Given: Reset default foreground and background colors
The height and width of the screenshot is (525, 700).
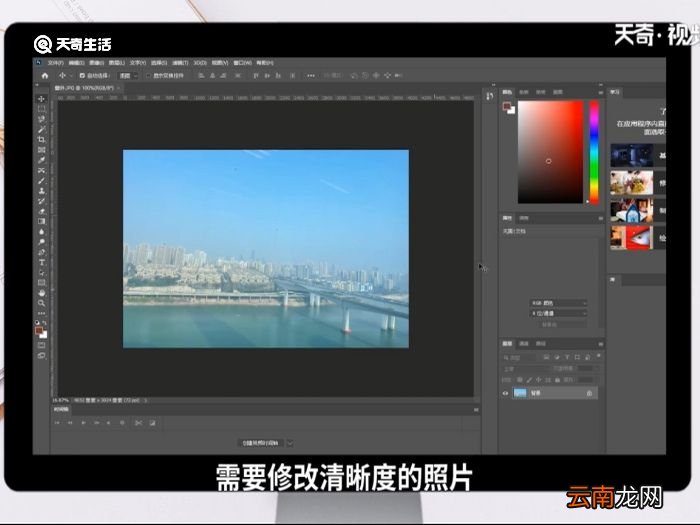Looking at the screenshot, I should pyautogui.click(x=38, y=323).
